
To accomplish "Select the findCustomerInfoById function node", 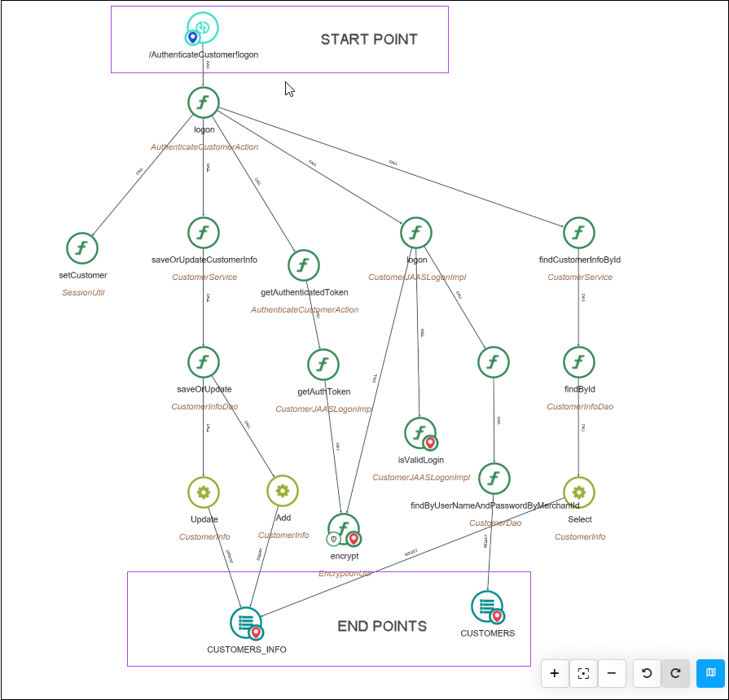I will (x=579, y=233).
